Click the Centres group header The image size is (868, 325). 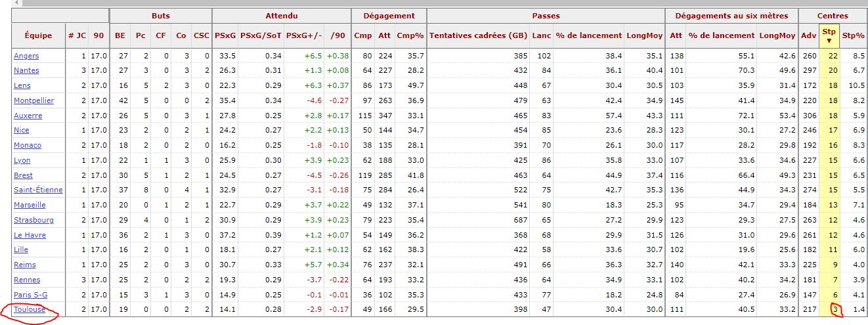coord(833,15)
